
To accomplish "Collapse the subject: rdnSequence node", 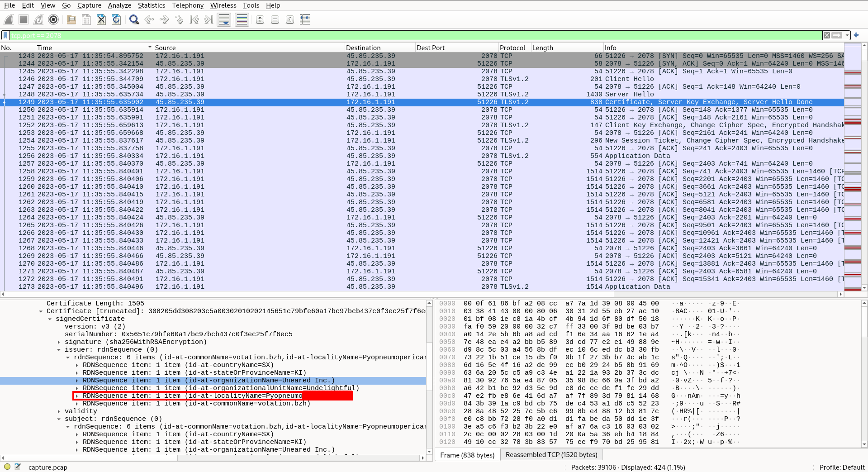I will (59, 419).
